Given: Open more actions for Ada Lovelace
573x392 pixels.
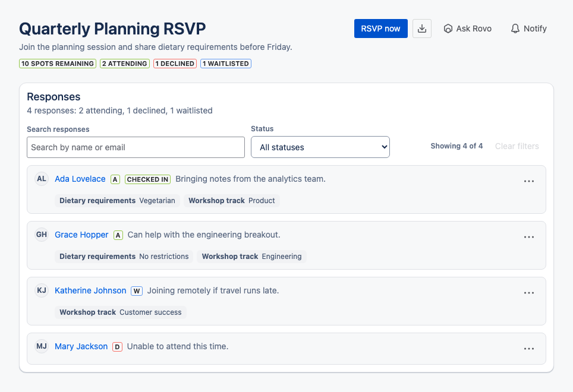Looking at the screenshot, I should pyautogui.click(x=529, y=181).
